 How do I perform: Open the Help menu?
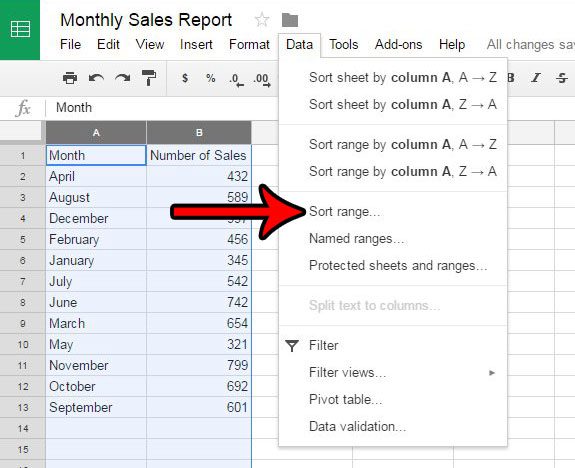tap(452, 44)
